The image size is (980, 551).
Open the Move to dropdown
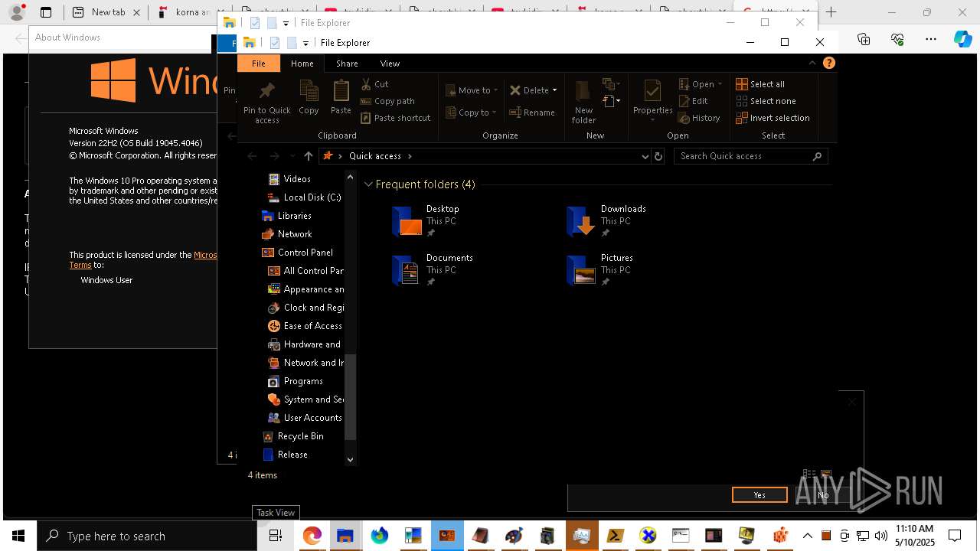pos(472,90)
